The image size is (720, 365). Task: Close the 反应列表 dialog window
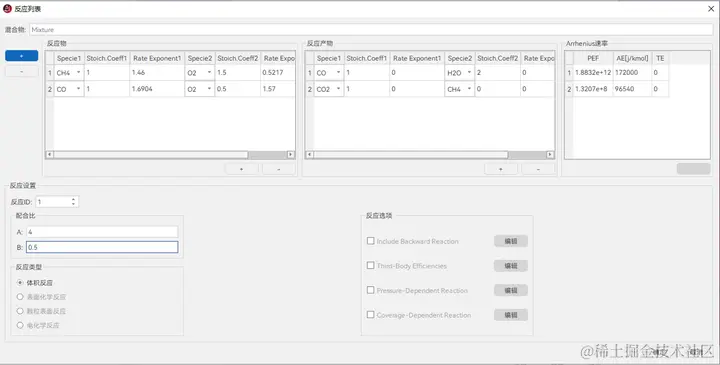pyautogui.click(x=711, y=8)
